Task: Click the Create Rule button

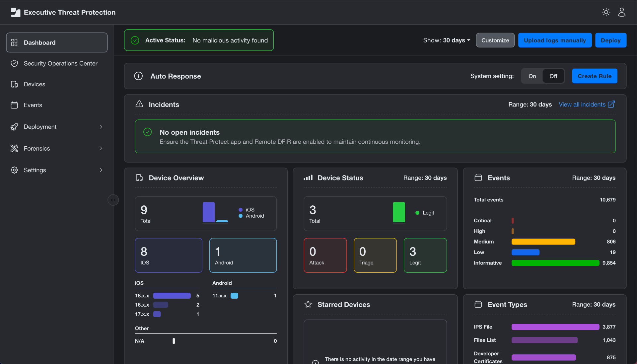Action: [x=595, y=76]
